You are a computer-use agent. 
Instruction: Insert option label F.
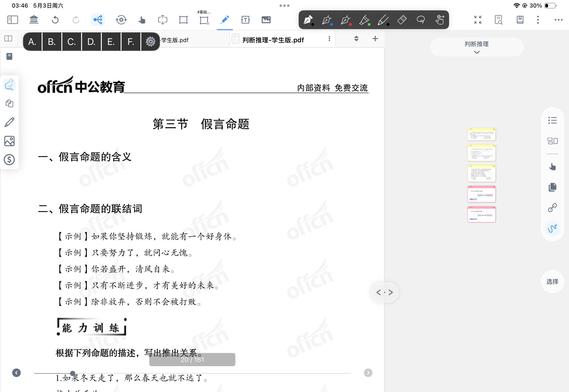click(131, 42)
